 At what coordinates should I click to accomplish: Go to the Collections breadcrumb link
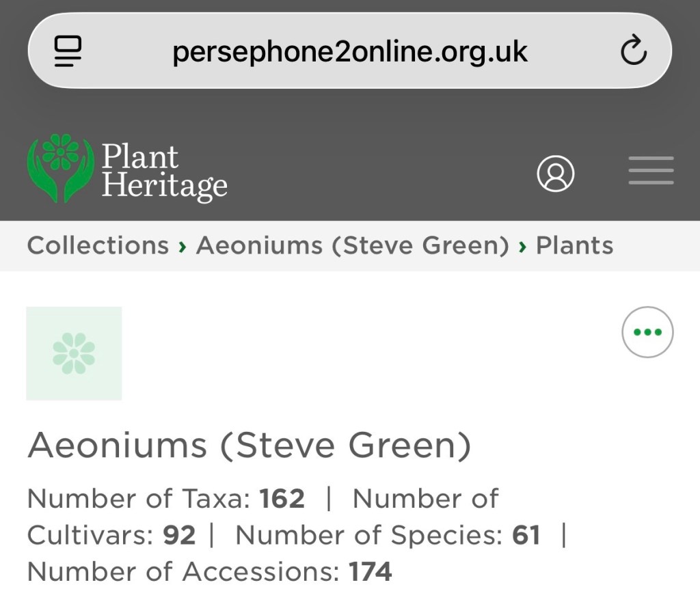(x=98, y=245)
